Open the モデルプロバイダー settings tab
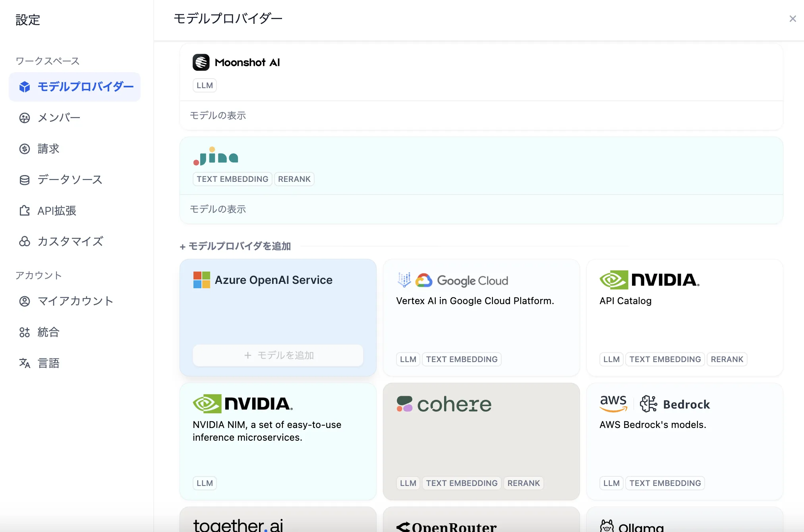 coord(75,87)
